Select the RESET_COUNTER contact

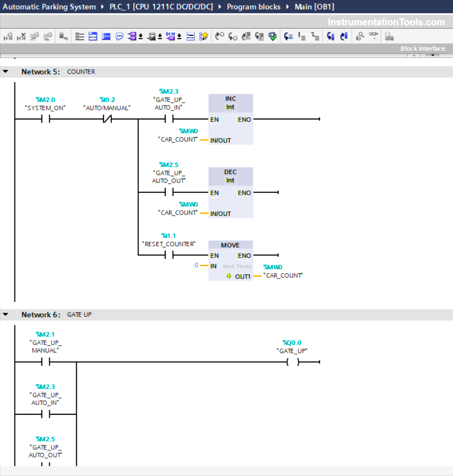(x=169, y=255)
